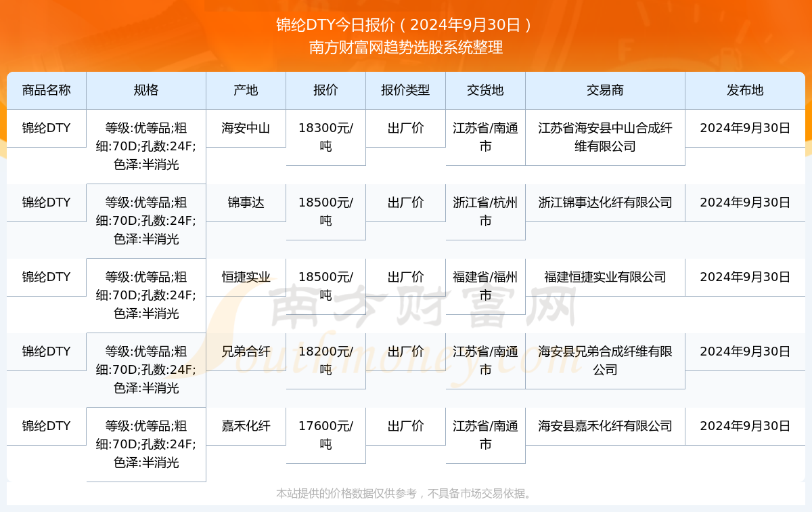Click the 18300元/吨 price cell
The width and height of the screenshot is (812, 512).
(x=325, y=137)
